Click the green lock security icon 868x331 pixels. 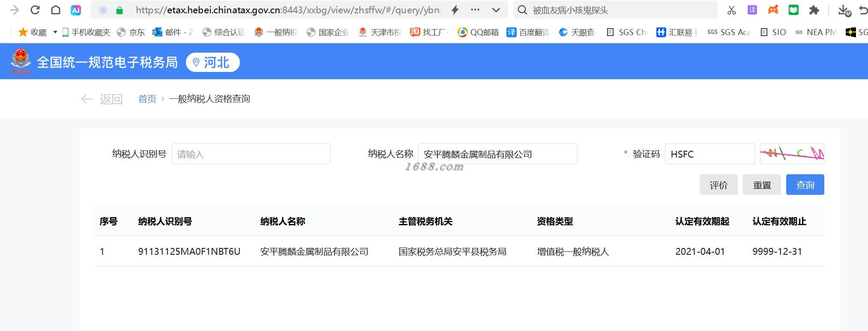coord(120,10)
